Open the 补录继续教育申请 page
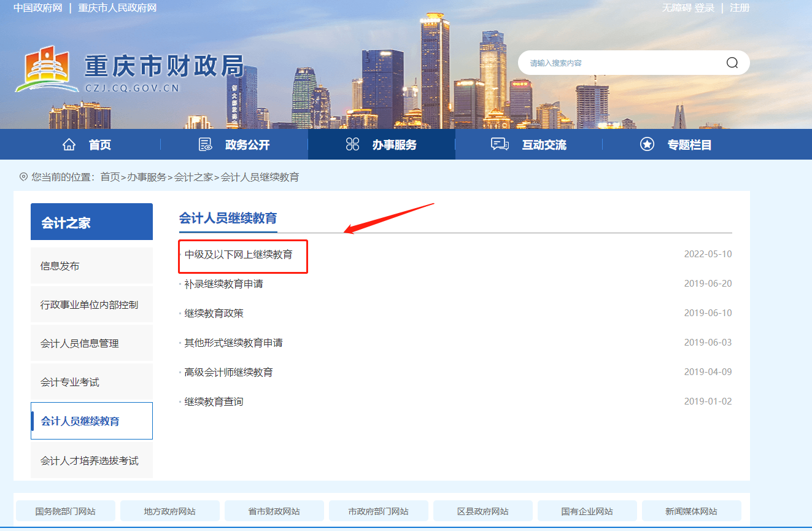The height and width of the screenshot is (531, 812). coord(223,283)
